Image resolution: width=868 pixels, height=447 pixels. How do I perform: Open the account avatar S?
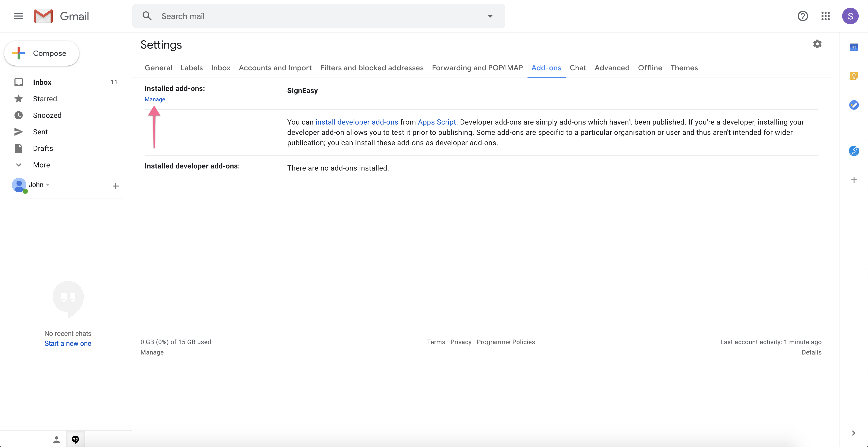pyautogui.click(x=850, y=16)
